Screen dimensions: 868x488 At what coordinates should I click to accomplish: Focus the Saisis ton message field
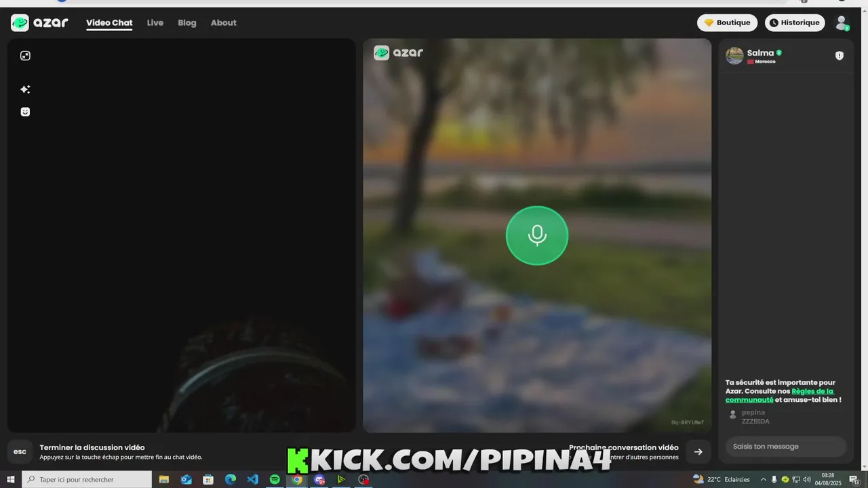coord(786,446)
